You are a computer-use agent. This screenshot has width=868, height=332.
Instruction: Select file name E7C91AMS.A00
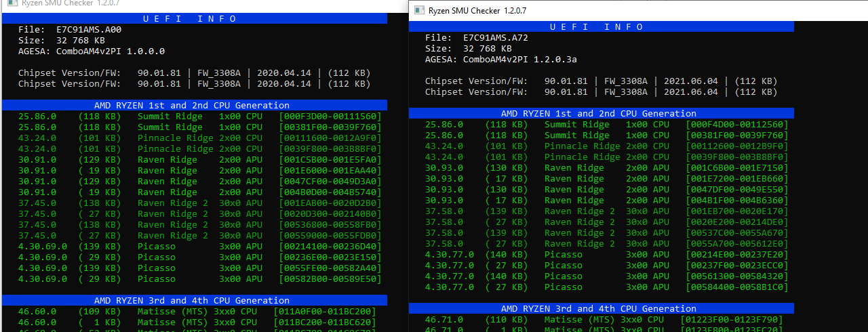89,30
